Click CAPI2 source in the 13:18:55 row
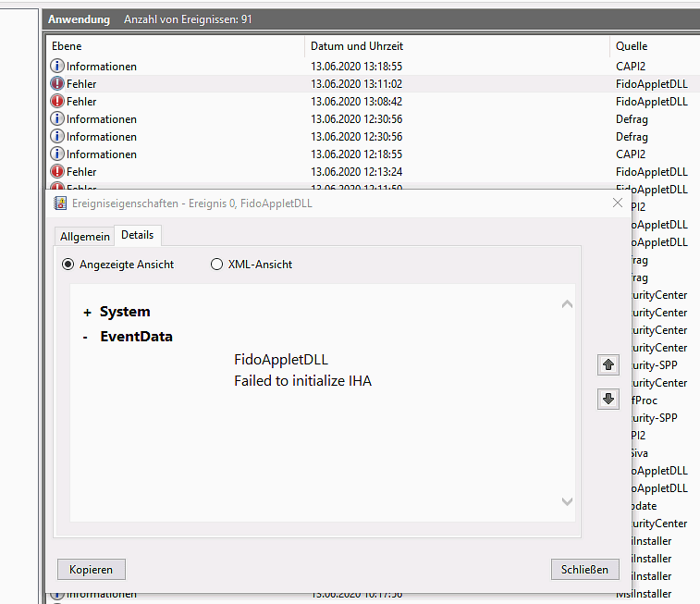The image size is (700, 604). [631, 66]
